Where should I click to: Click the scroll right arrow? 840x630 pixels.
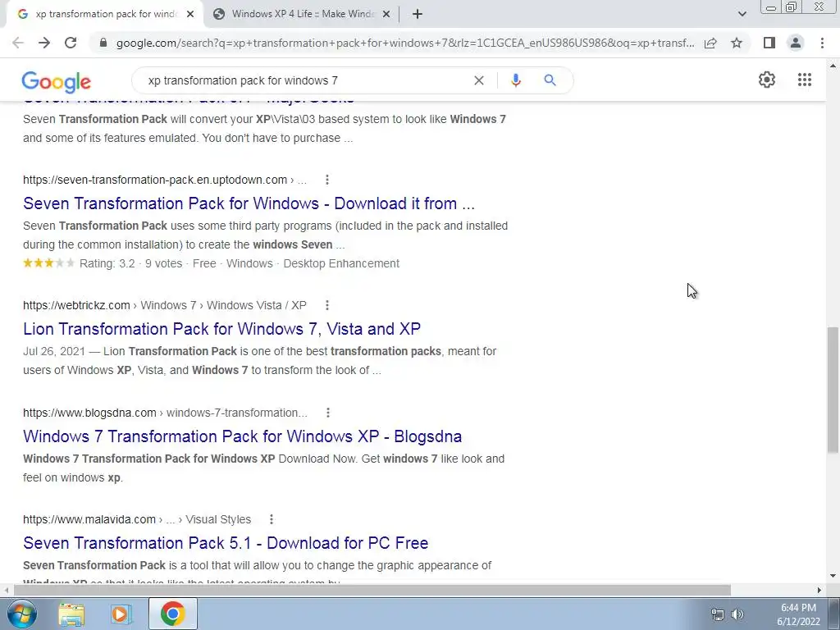(819, 590)
